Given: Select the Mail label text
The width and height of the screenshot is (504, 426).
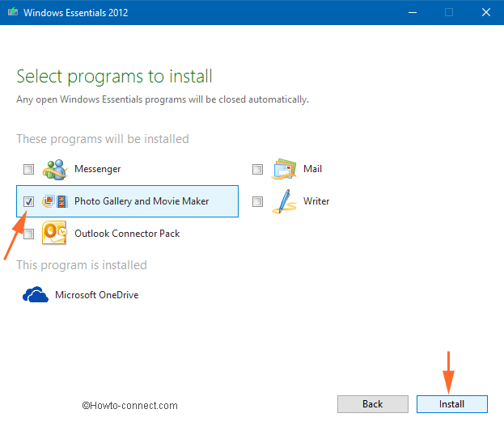Looking at the screenshot, I should 312,169.
